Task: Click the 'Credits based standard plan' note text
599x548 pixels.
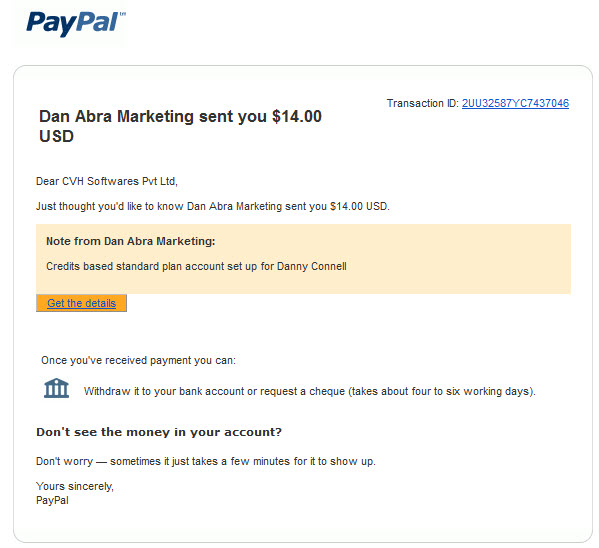Action: pos(196,266)
